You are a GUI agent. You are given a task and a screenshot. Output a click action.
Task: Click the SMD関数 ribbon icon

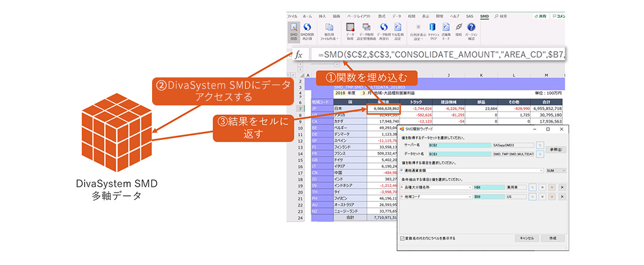293,32
